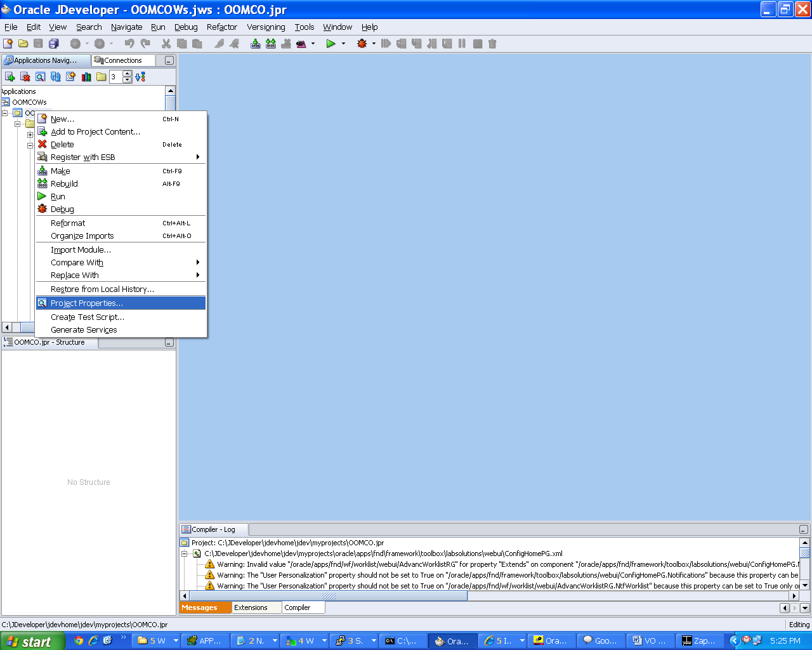Select Project Properties from context menu
Image resolution: width=812 pixels, height=650 pixels.
(x=121, y=303)
